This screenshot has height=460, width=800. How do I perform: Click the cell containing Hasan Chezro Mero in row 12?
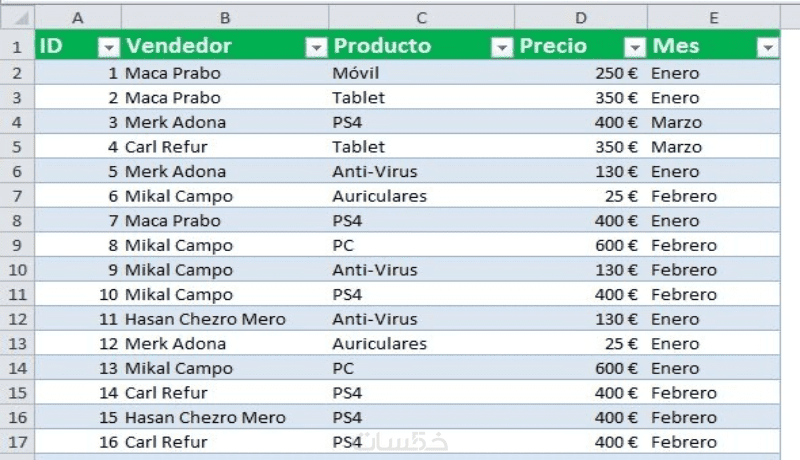pyautogui.click(x=205, y=319)
